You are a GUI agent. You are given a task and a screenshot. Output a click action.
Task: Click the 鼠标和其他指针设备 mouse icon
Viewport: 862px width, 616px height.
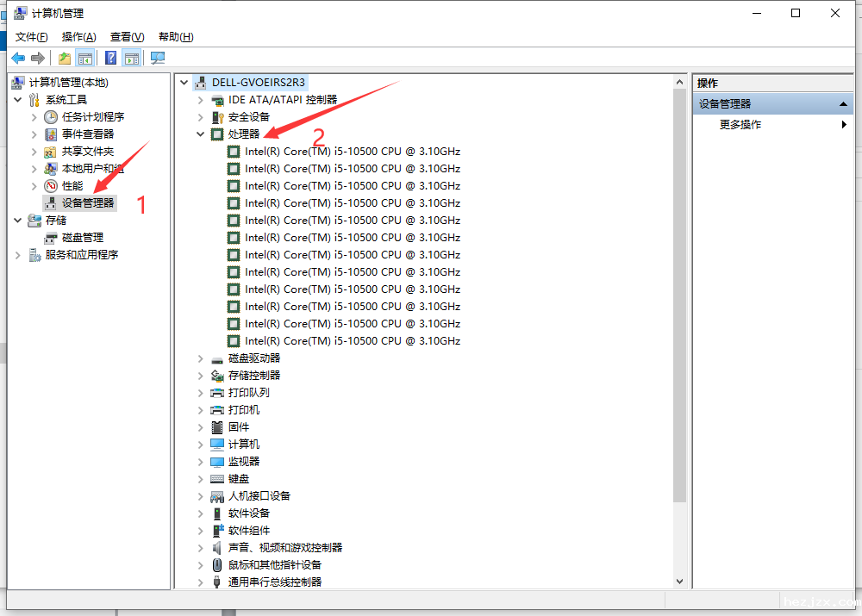click(x=217, y=565)
